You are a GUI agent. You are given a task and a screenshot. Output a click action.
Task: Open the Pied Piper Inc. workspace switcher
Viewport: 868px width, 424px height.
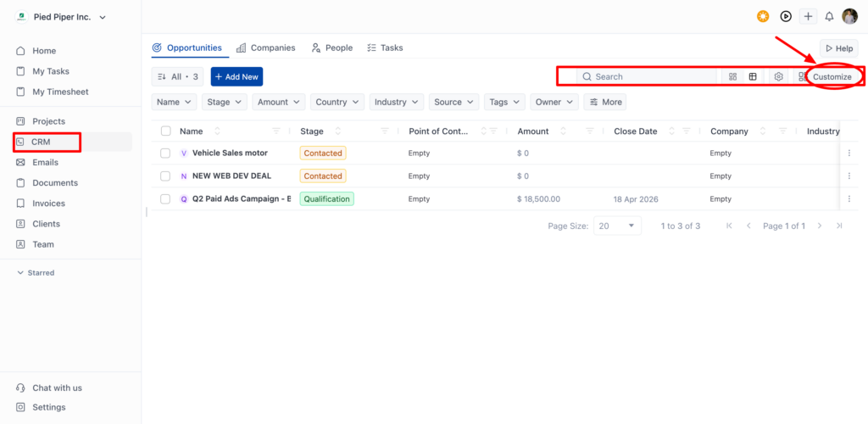[x=60, y=17]
